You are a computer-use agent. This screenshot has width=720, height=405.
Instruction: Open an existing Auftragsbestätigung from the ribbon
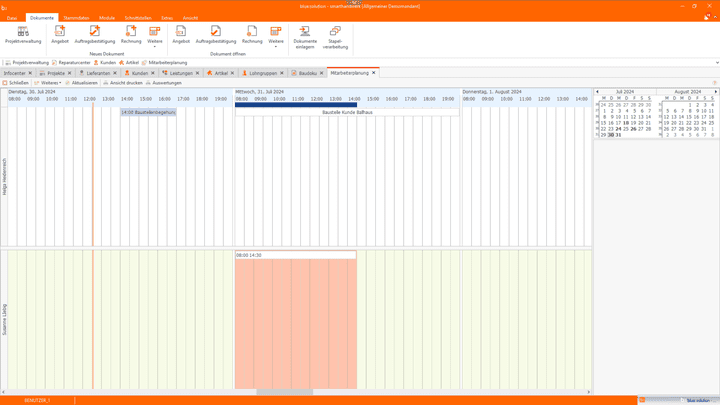pyautogui.click(x=215, y=35)
